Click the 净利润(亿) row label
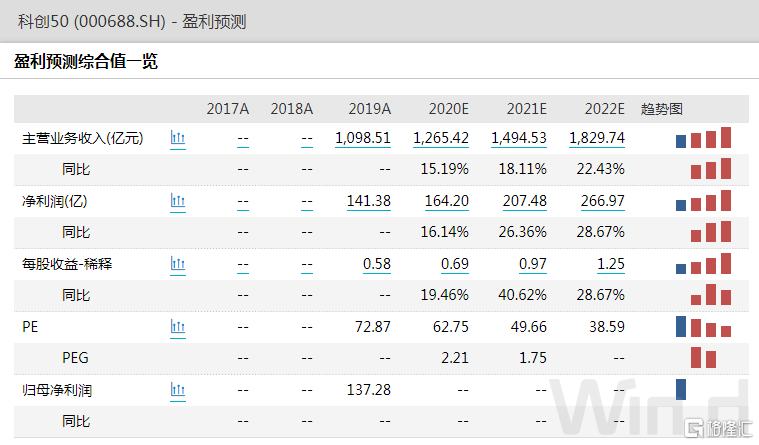 coord(55,201)
